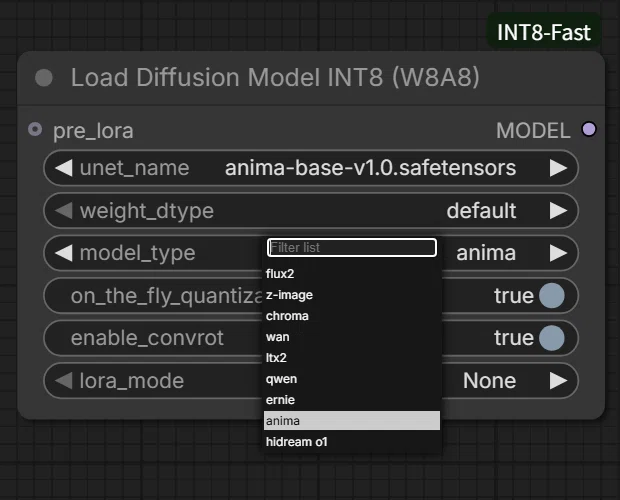The image size is (620, 500).
Task: Click the pre_lora input label
Action: 93,131
